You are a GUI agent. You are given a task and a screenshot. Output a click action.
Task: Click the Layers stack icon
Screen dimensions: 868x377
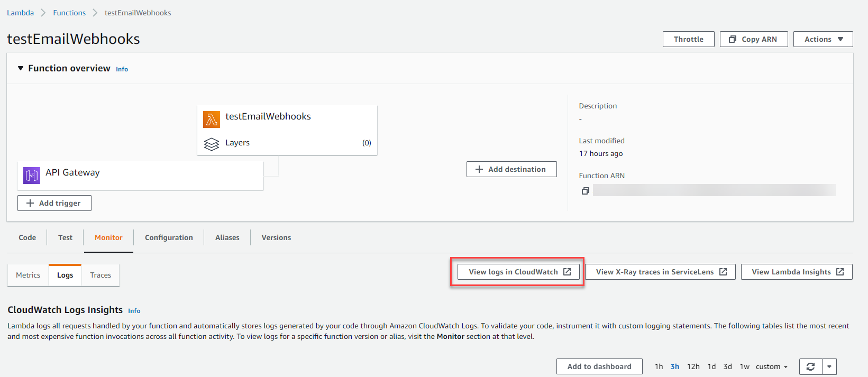[212, 144]
